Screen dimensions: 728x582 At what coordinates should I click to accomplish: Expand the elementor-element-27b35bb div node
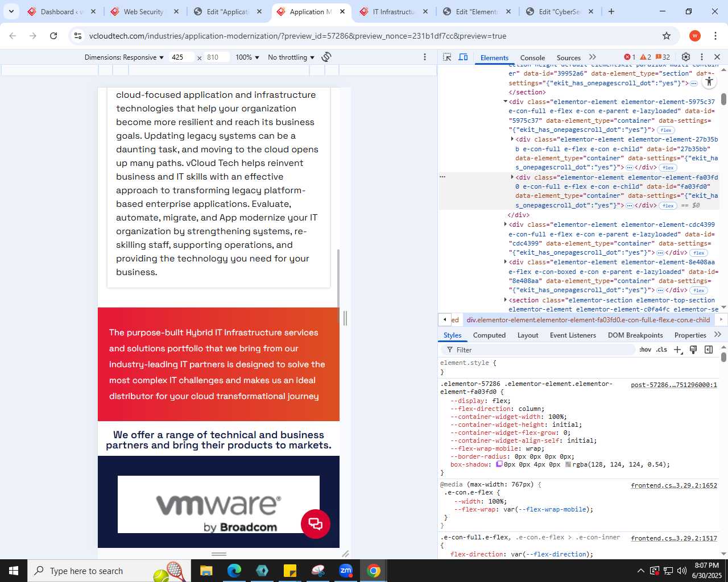click(x=512, y=139)
